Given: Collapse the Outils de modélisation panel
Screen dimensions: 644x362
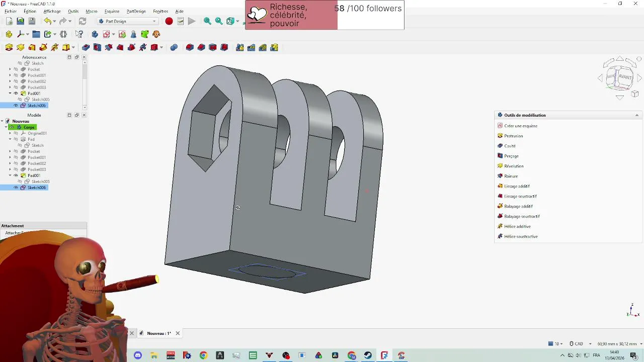Looking at the screenshot, I should (637, 115).
